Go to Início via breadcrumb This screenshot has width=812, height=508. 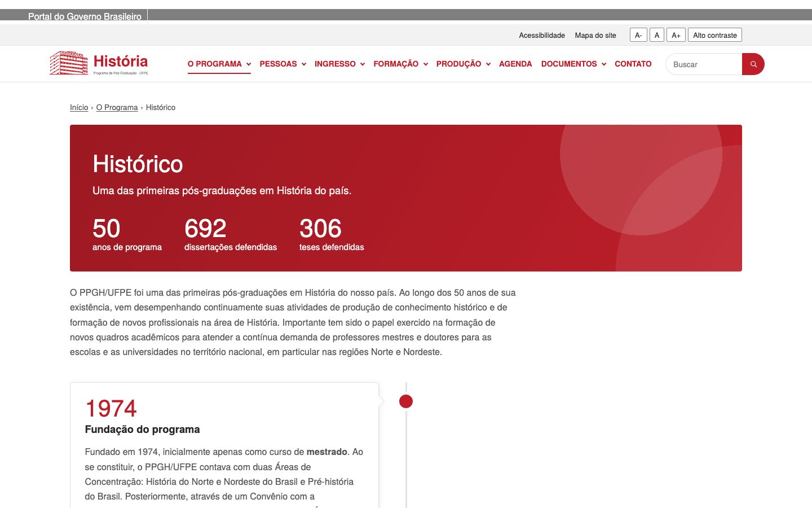click(79, 107)
